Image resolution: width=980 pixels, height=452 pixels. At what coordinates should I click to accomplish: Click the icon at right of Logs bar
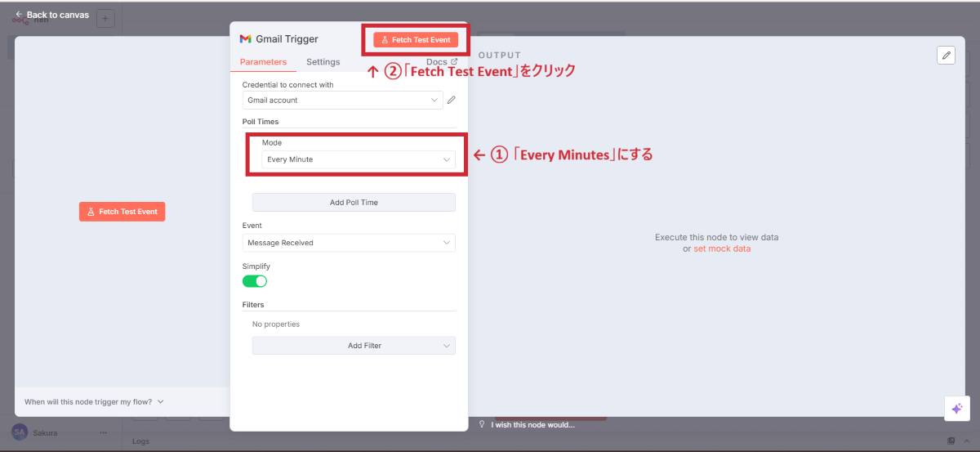[951, 441]
